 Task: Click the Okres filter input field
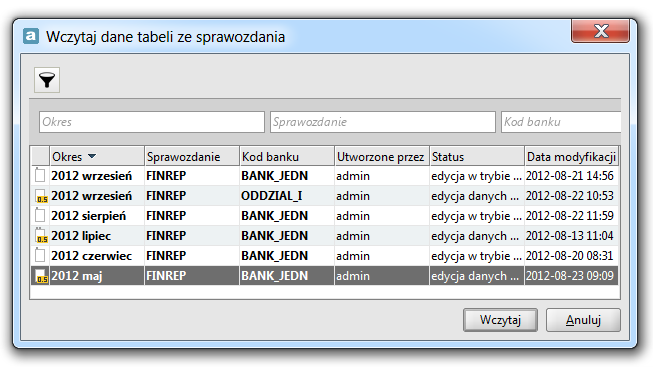click(152, 122)
